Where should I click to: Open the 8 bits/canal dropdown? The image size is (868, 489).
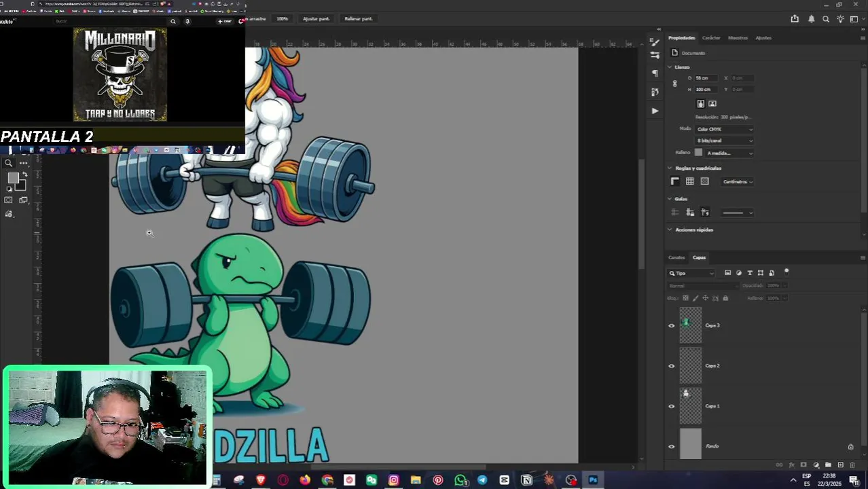(x=724, y=141)
